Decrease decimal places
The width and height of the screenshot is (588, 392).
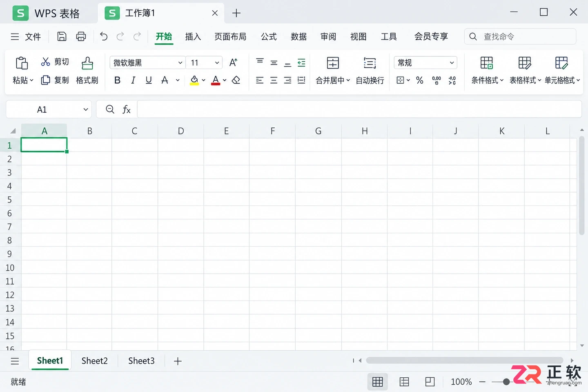tap(452, 80)
